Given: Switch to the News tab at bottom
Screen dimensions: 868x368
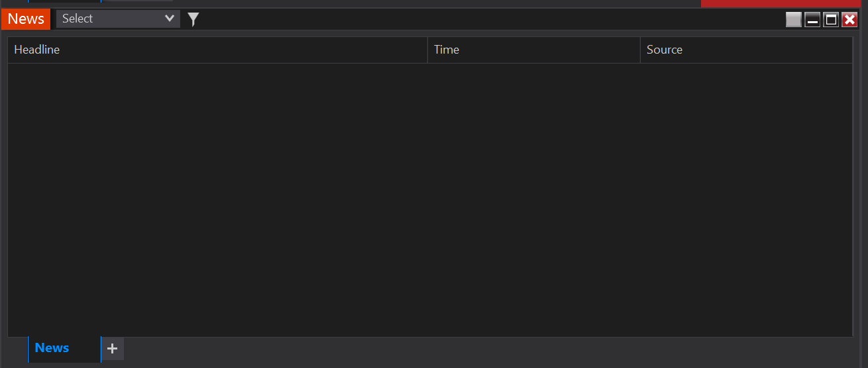Looking at the screenshot, I should tap(52, 348).
